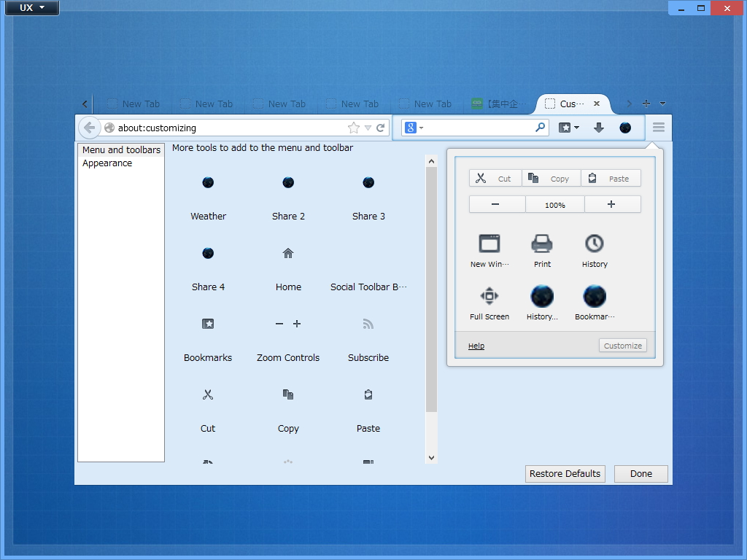Screen dimensions: 747x560
Task: Click the Done button
Action: [640, 474]
